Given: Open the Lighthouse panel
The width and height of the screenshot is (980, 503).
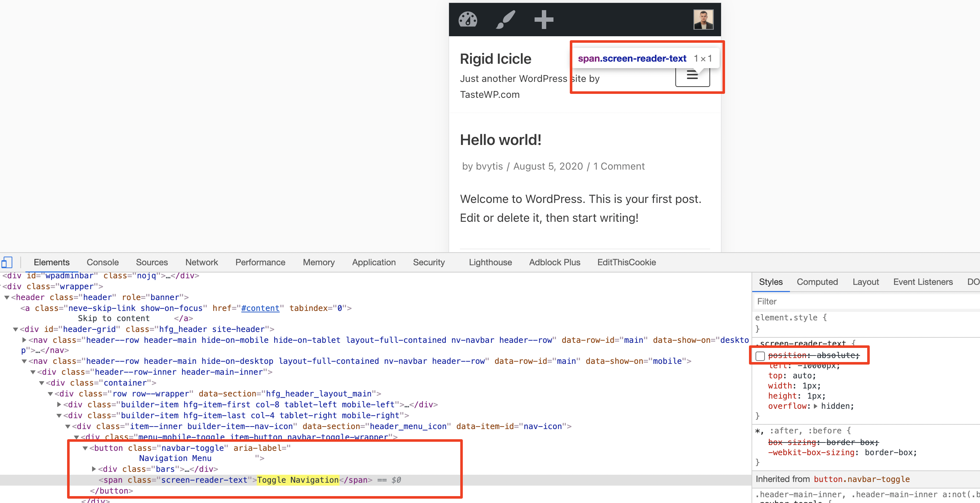Looking at the screenshot, I should point(490,262).
